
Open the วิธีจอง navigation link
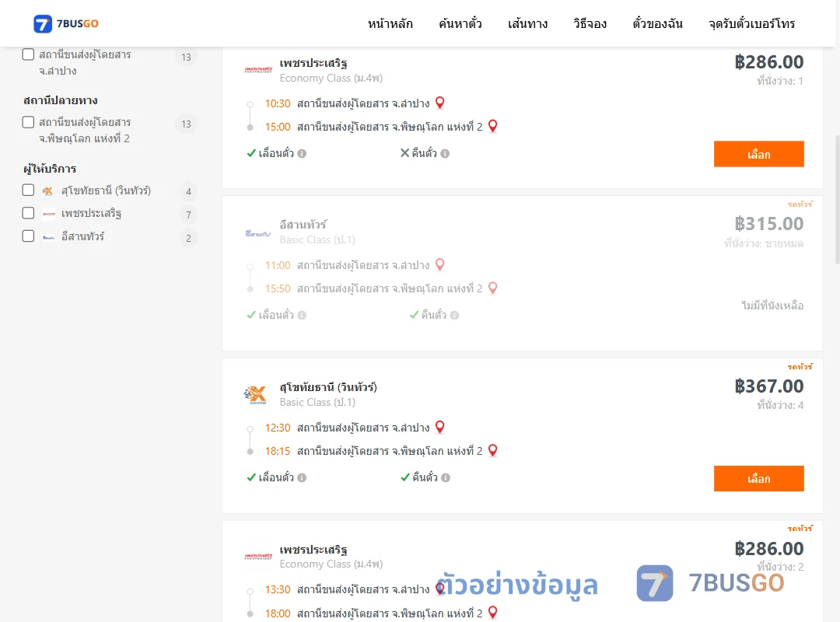tap(590, 23)
